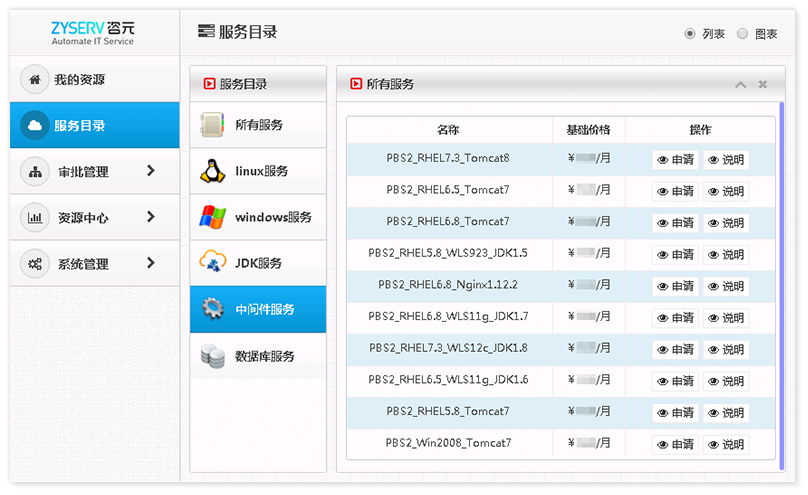
Task: Click 说明 for PBS2_RHEL6.8_Nginx1.12.2
Action: tap(726, 286)
